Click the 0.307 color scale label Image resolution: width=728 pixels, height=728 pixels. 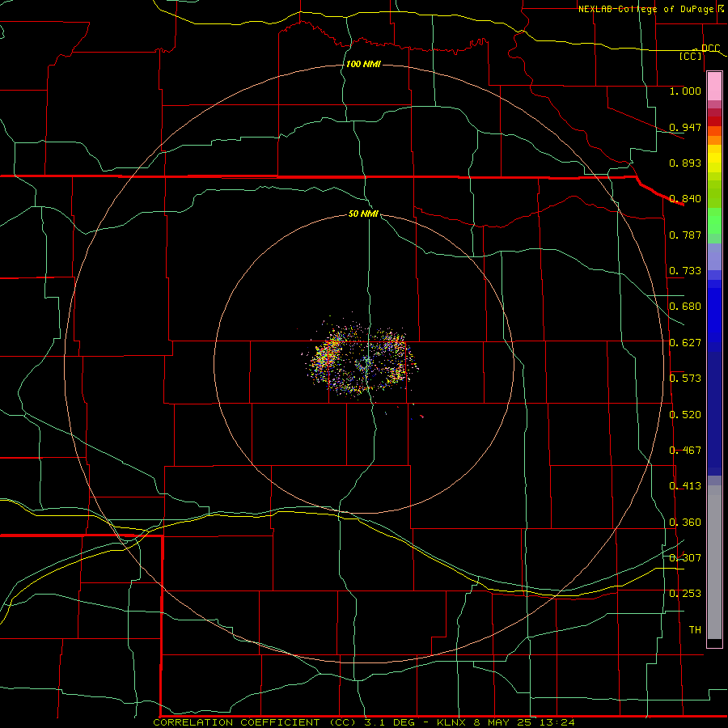tap(685, 558)
